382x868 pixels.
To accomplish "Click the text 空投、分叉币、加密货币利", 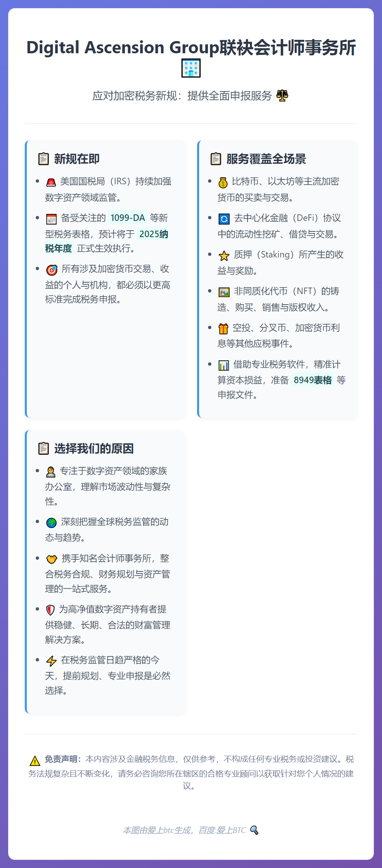I will point(286,328).
